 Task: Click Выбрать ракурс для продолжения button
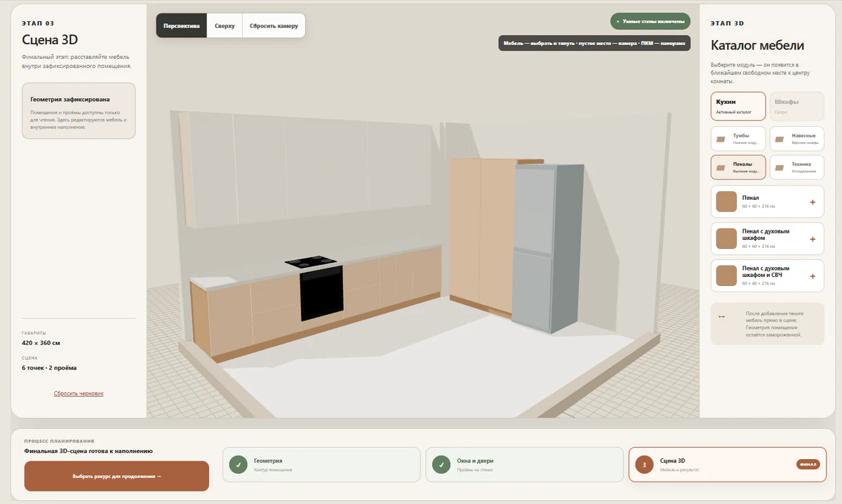[x=116, y=476]
